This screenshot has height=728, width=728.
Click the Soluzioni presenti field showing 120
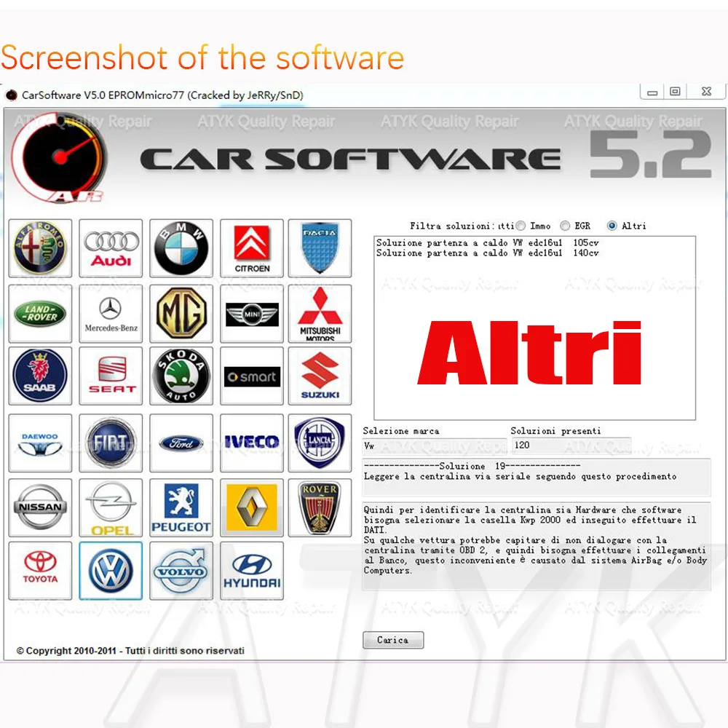pyautogui.click(x=571, y=446)
